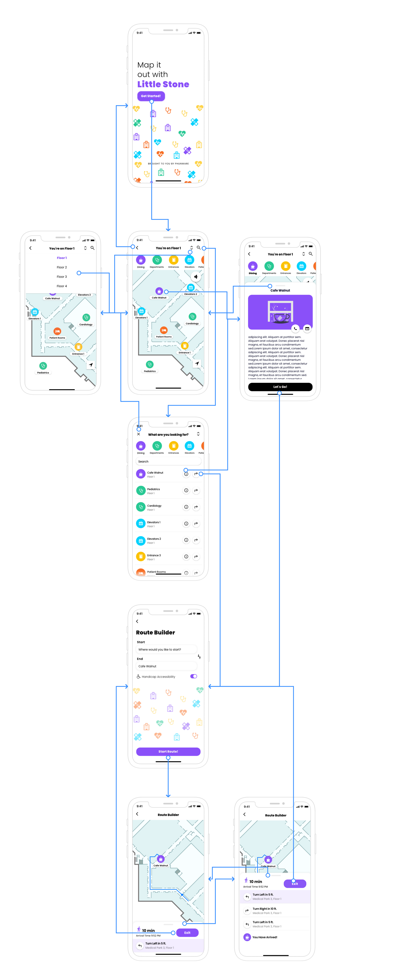Select Floor 2 in the floor list
Screen dimensions: 418x980
(x=62, y=267)
